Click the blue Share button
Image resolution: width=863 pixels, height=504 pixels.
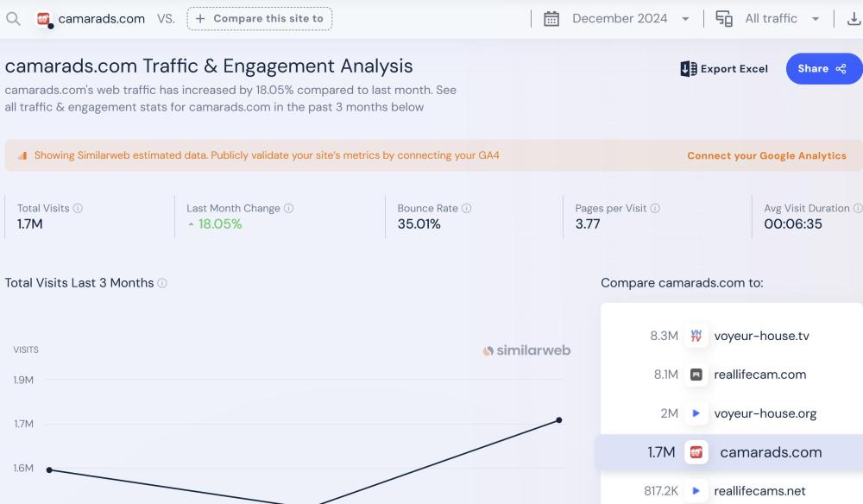tap(822, 69)
